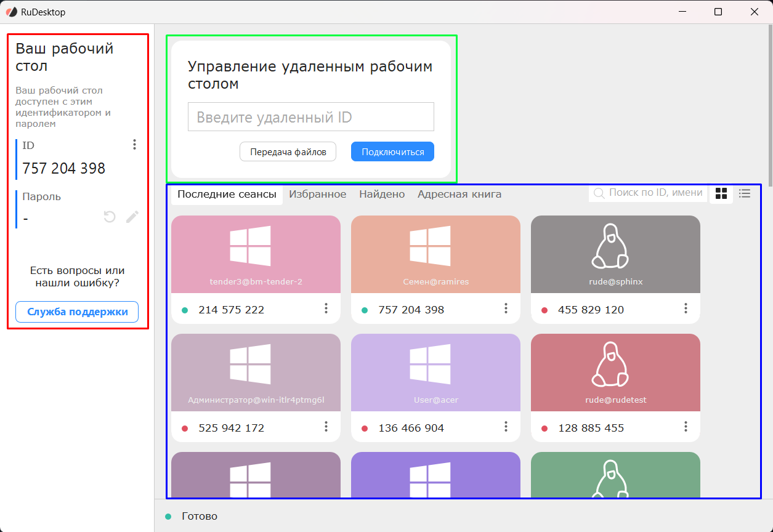The image size is (773, 532).
Task: Refresh the password with the reload icon
Action: click(x=110, y=217)
